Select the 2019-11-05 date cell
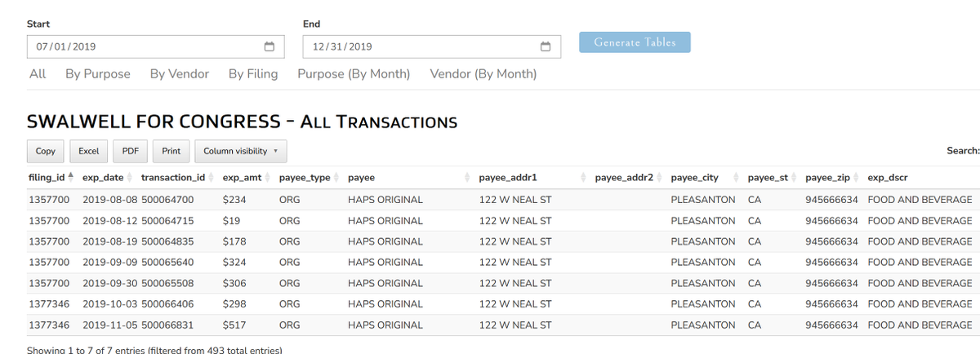This screenshot has height=354, width=980. tap(110, 325)
